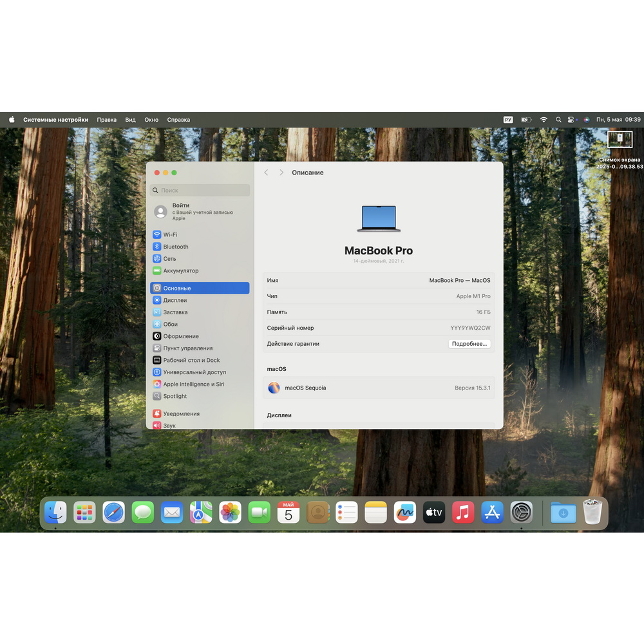644x644 pixels.
Task: Click the date and time Пн, 5 мая
Action: pos(618,120)
